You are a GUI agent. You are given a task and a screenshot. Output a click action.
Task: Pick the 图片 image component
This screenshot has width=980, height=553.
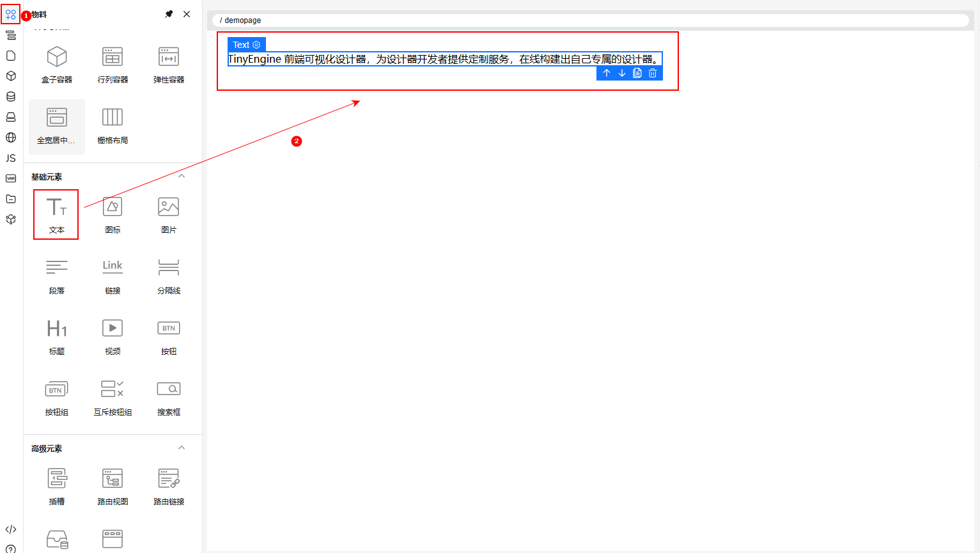[169, 214]
